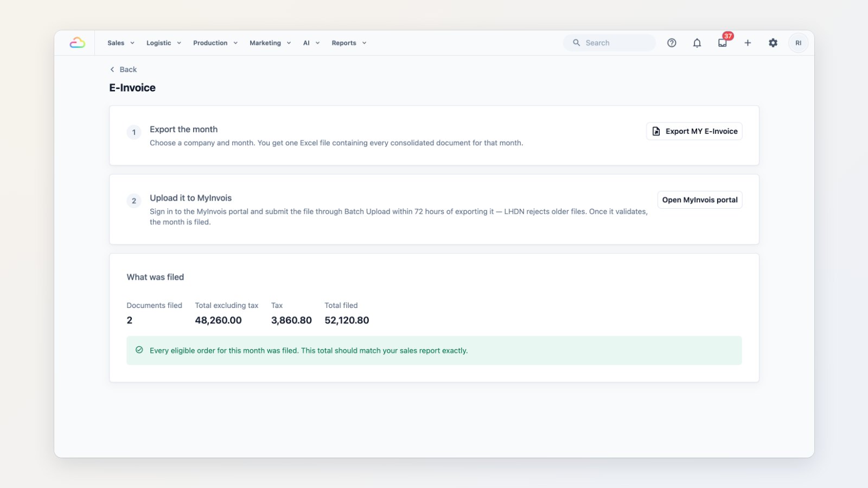This screenshot has height=488, width=868.
Task: Focus the Search input field
Action: (609, 43)
